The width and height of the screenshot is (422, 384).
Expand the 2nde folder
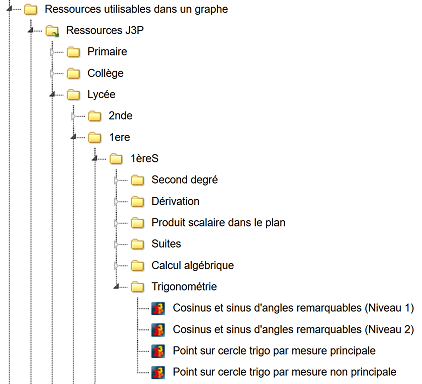[73, 116]
